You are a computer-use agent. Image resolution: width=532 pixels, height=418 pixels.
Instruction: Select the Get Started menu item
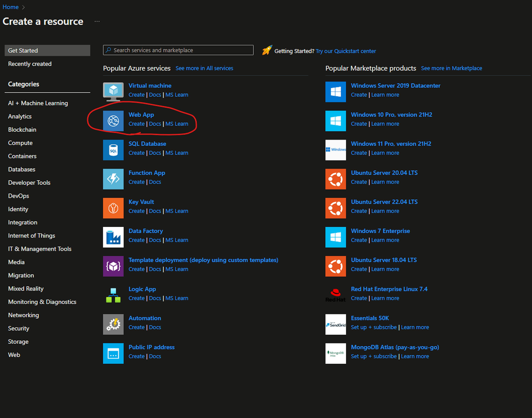tap(48, 50)
